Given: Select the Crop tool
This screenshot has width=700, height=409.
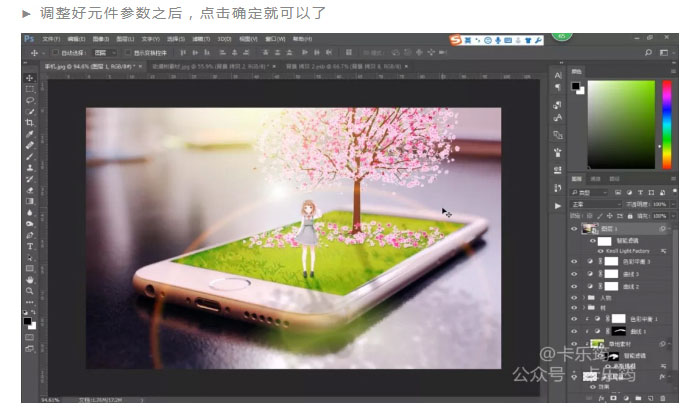Looking at the screenshot, I should (29, 122).
